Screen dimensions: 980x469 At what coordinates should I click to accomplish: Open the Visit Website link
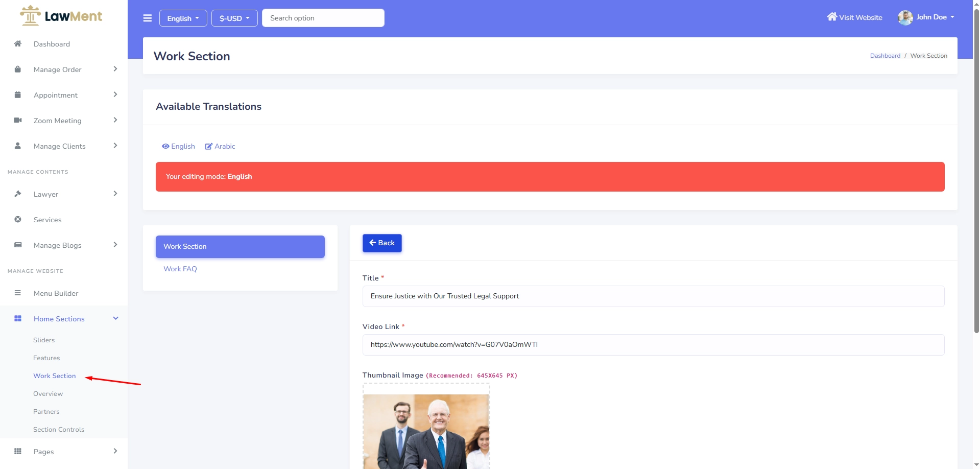854,17
